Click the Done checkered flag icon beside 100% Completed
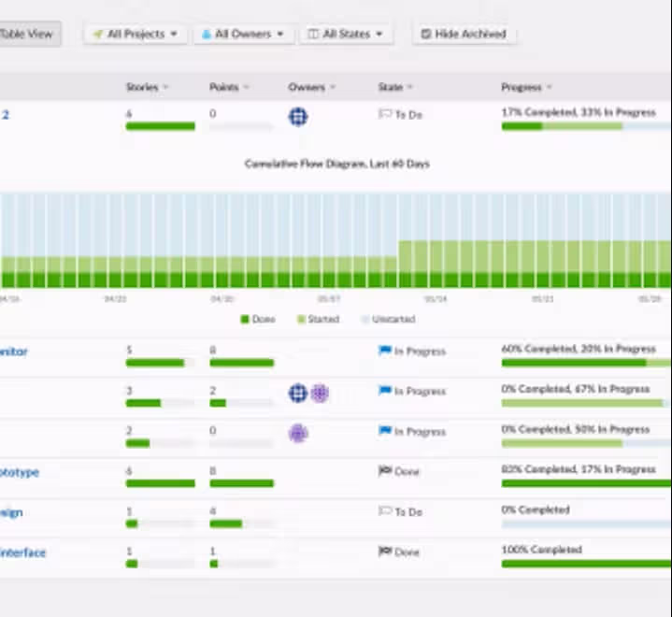 (x=385, y=551)
